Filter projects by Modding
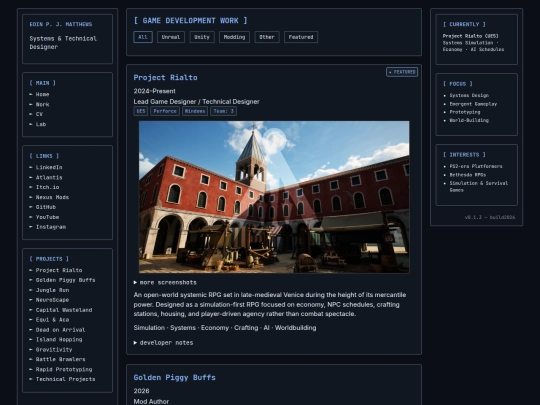 (x=234, y=37)
